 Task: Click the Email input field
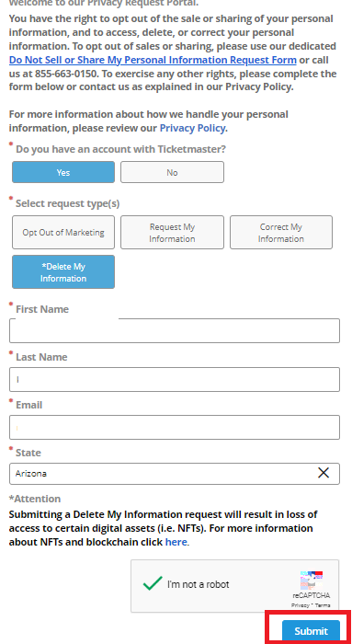[175, 427]
